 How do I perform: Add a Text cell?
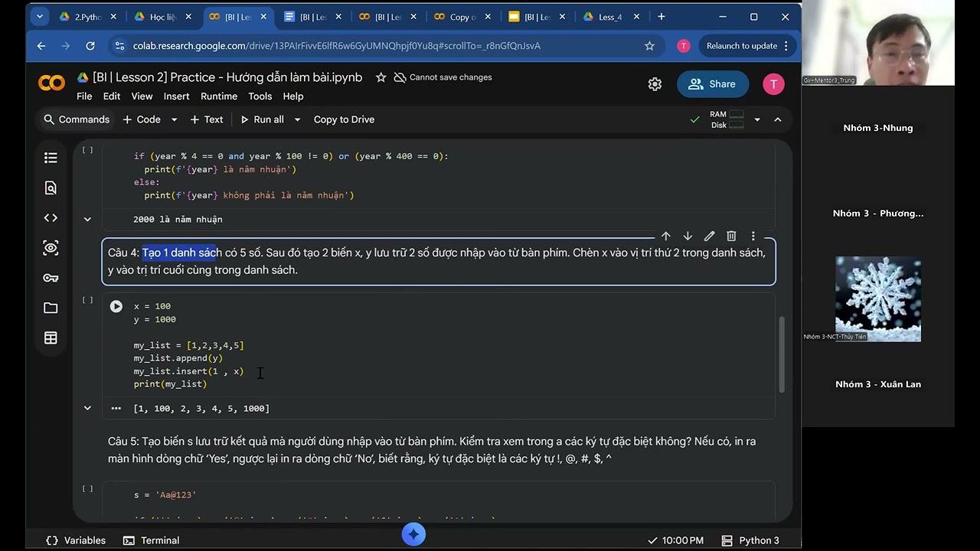pos(207,119)
